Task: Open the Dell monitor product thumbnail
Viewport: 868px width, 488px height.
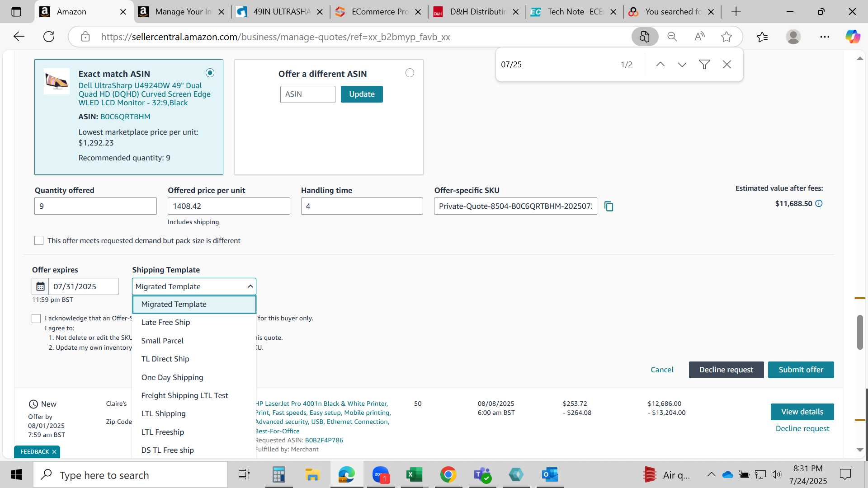Action: (x=57, y=81)
